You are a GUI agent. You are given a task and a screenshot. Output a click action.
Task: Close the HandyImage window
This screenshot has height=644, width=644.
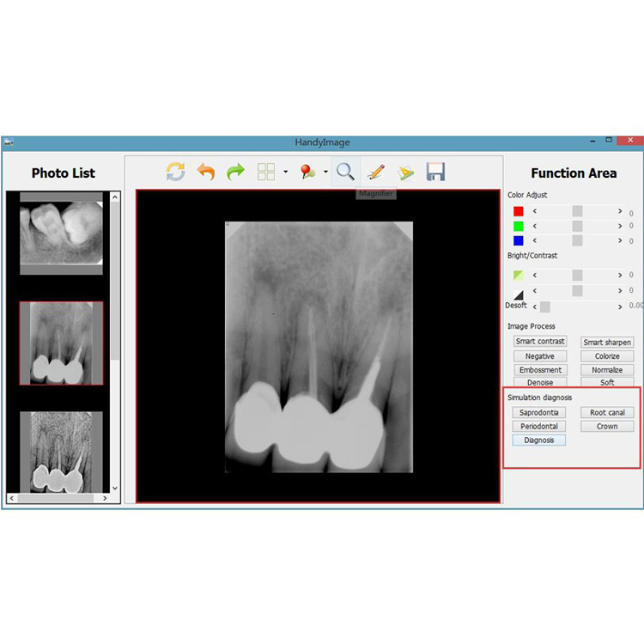tap(630, 141)
